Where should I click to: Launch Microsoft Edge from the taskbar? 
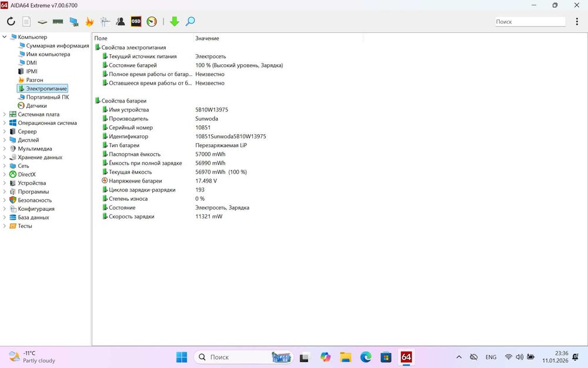click(x=366, y=357)
